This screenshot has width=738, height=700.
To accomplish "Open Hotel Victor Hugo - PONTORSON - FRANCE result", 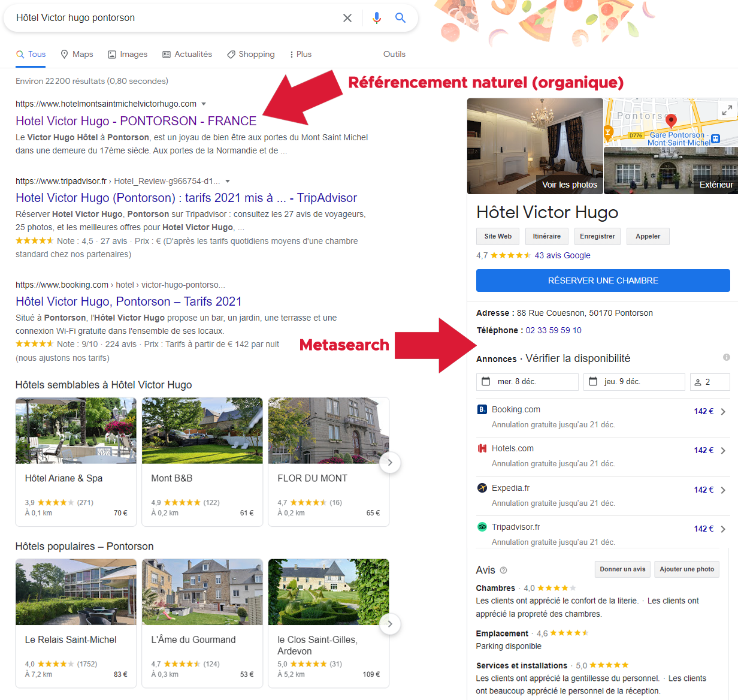I will 136,121.
